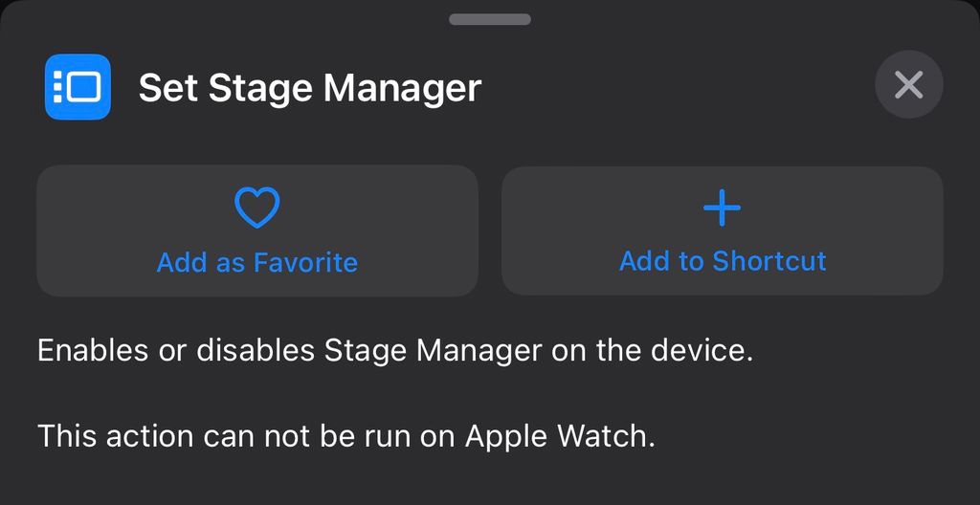This screenshot has height=505, width=980.
Task: Tap the Apple Watch limitation note
Action: [x=345, y=435]
